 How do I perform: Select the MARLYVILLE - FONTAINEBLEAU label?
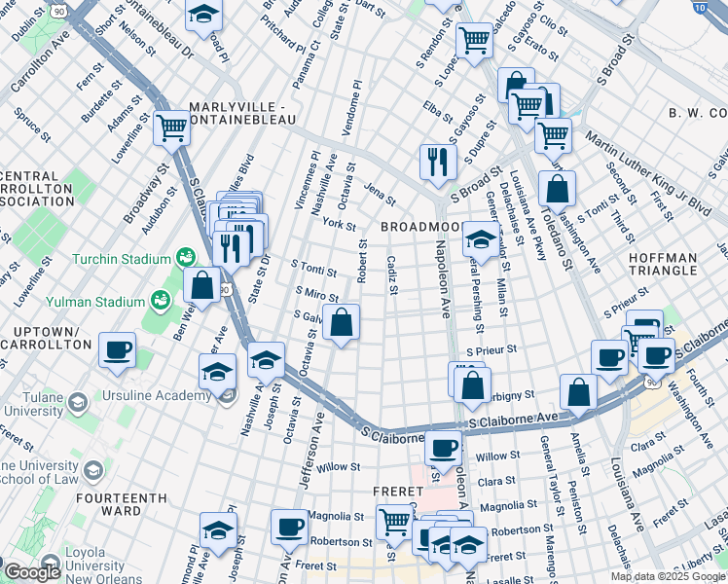pyautogui.click(x=242, y=113)
